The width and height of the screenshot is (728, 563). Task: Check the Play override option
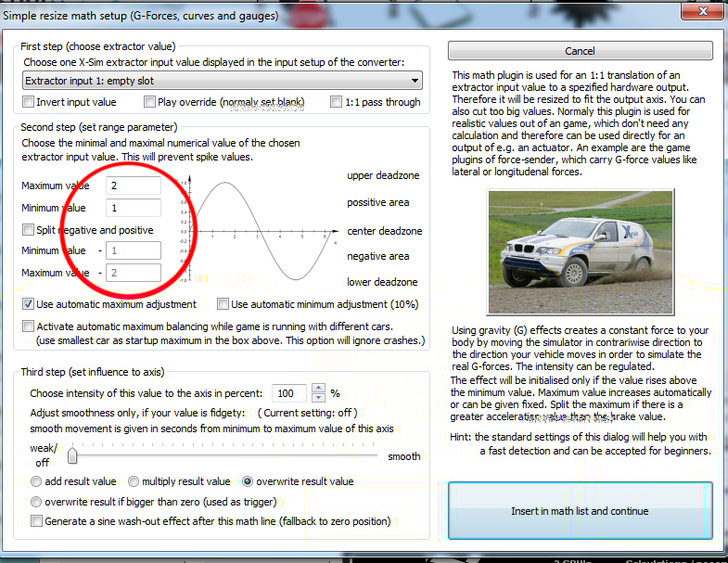pos(148,102)
